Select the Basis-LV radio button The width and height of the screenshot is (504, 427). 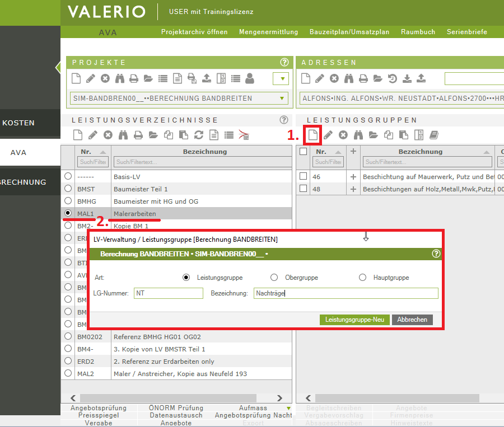[x=68, y=176]
